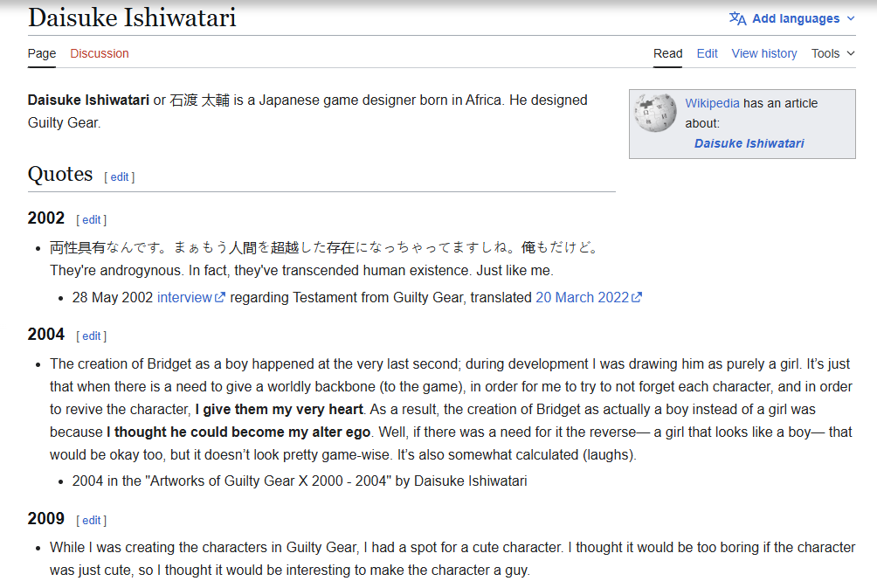877x588 pixels.
Task: Open the Edit tab
Action: coord(707,53)
